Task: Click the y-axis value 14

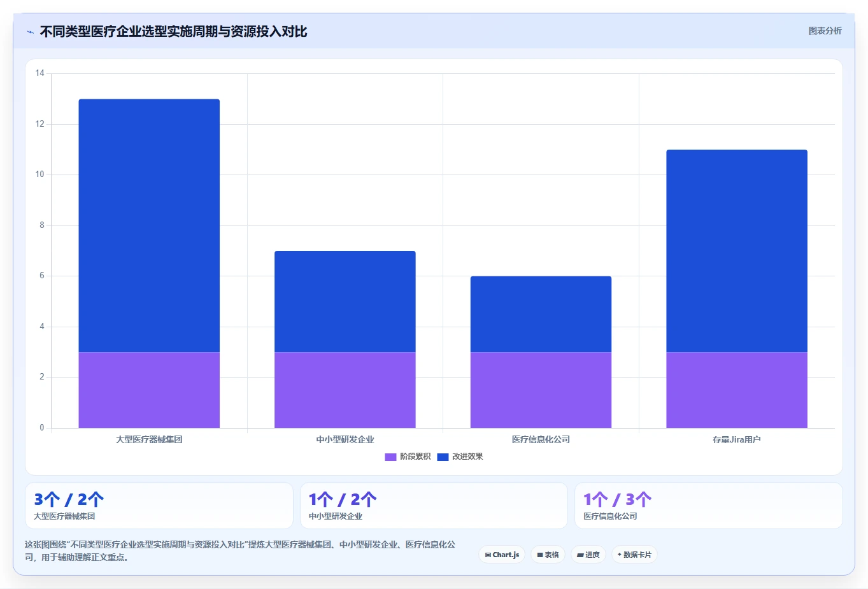Action: pos(40,73)
